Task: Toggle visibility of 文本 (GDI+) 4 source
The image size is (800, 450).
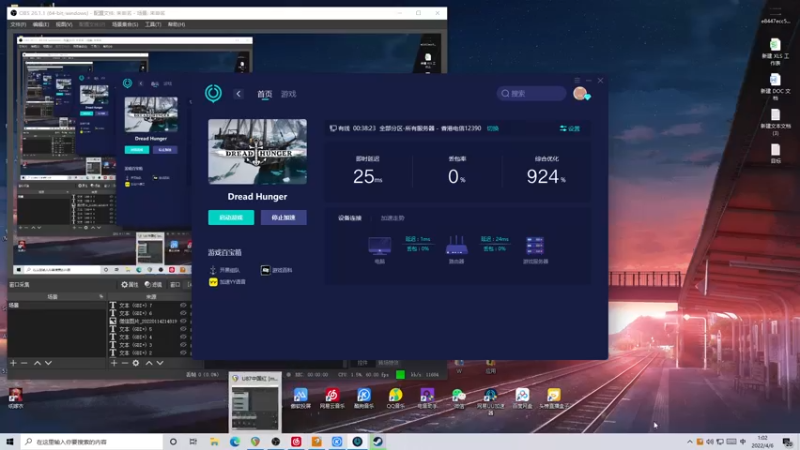Action: [x=183, y=337]
